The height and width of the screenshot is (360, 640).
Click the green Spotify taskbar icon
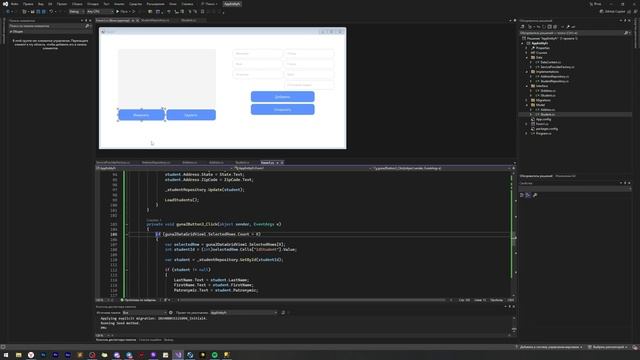click(x=215, y=355)
